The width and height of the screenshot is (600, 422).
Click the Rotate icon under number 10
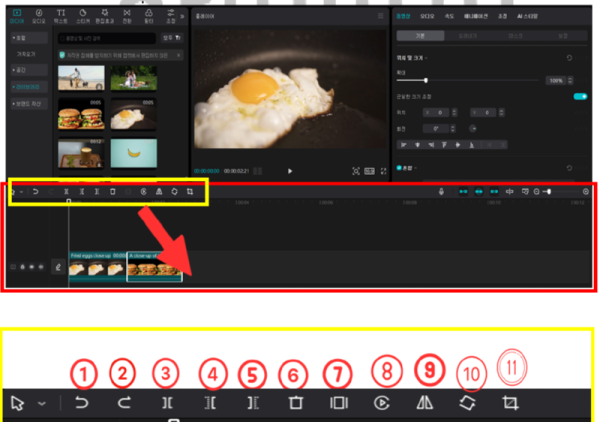tap(469, 403)
